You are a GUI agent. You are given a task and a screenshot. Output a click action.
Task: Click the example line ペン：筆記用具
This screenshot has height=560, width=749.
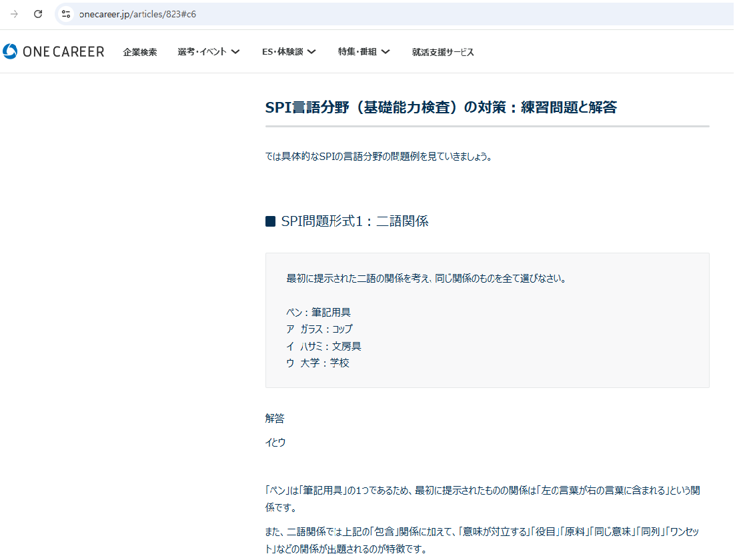point(318,312)
